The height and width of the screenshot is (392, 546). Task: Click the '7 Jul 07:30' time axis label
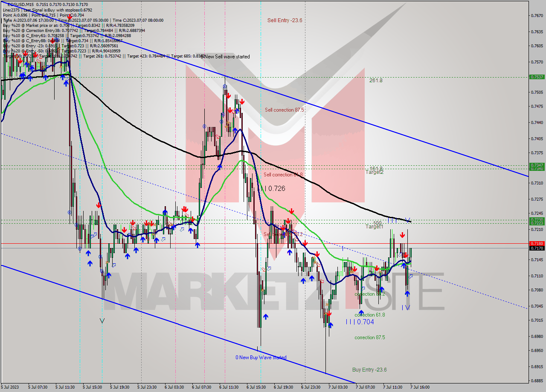coord(366,387)
